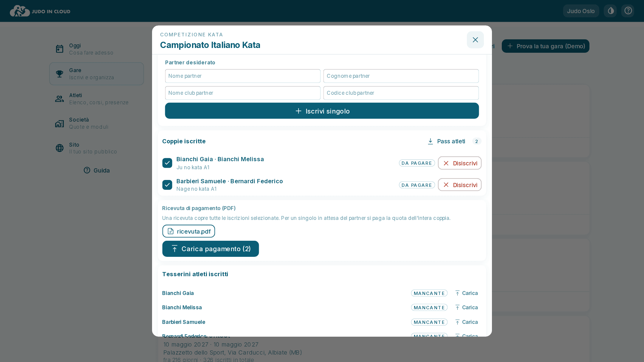Click upload arrow icon for Barbieri Samuele
The image size is (644, 362).
pos(457,322)
